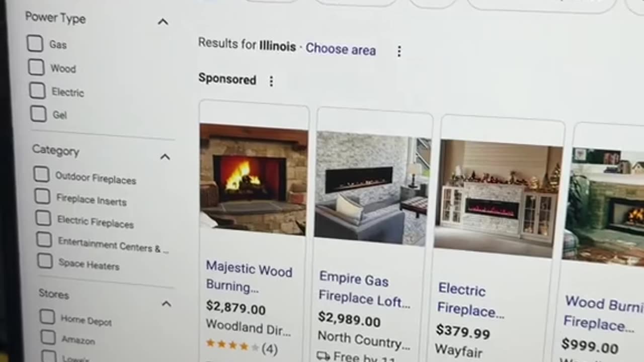This screenshot has width=644, height=362.
Task: Select the Home Depot store checkbox
Action: [47, 317]
